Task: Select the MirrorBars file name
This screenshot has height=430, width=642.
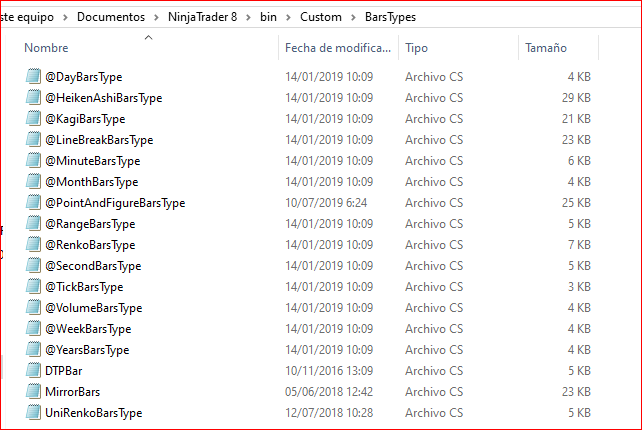Action: pyautogui.click(x=72, y=392)
